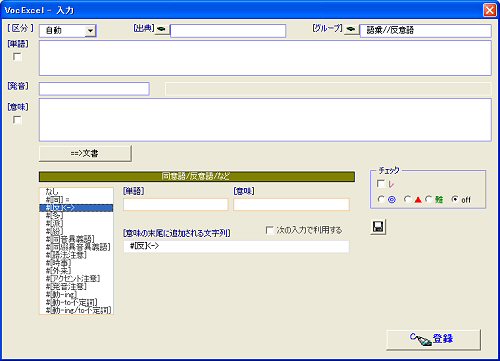Focus the synonym section 単語 field
Viewport: 500px width, 361px height.
pos(176,205)
